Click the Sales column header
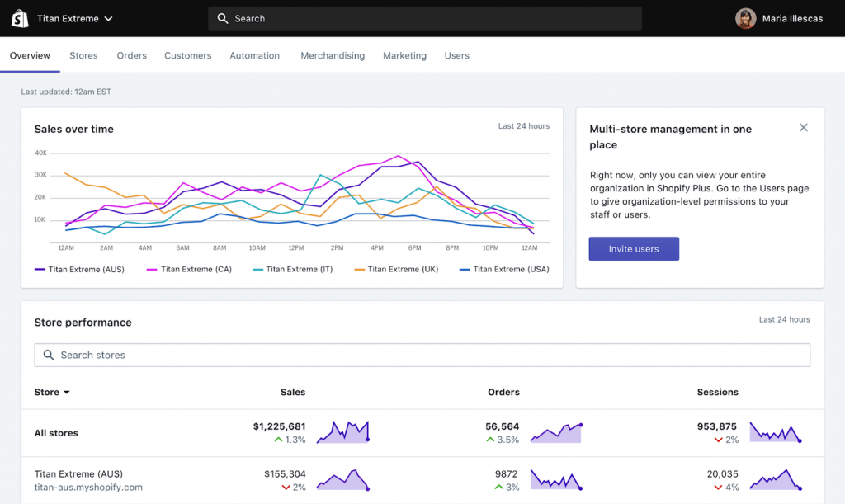The height and width of the screenshot is (504, 845). (293, 392)
